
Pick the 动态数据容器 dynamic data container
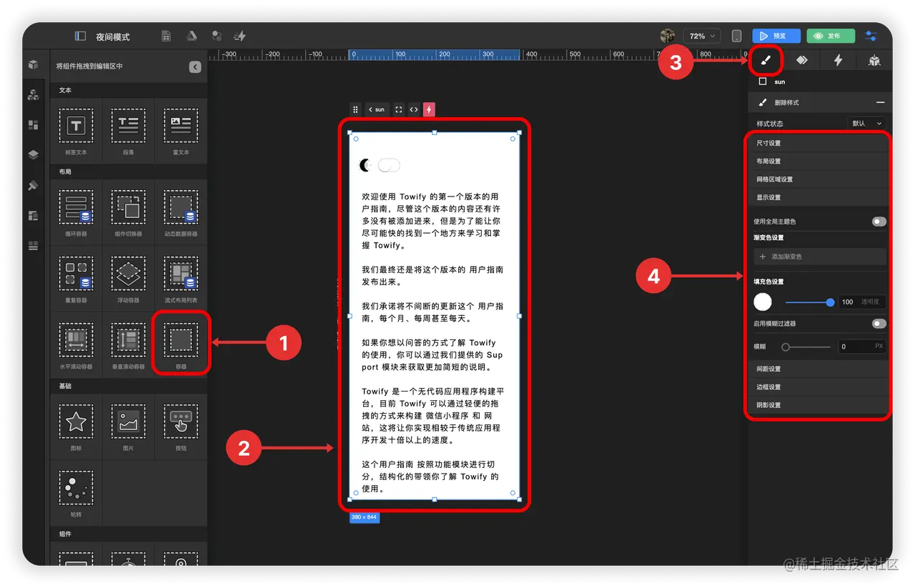coord(181,213)
